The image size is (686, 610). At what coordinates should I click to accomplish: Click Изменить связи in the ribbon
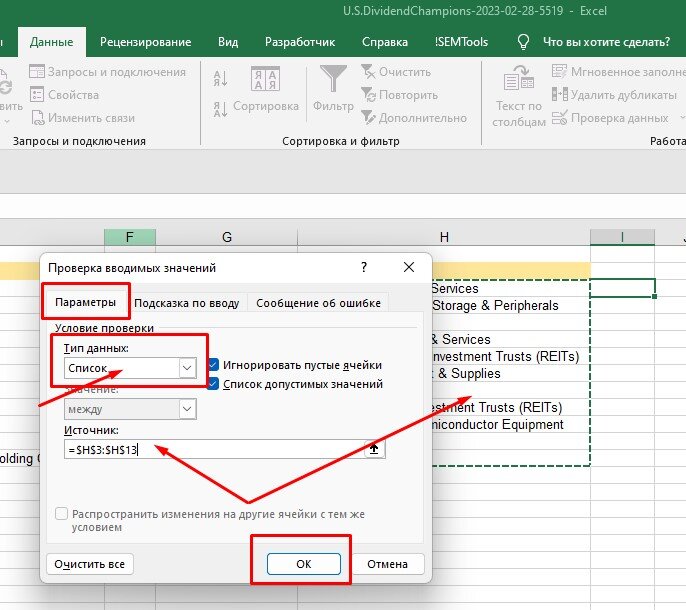coord(83,118)
